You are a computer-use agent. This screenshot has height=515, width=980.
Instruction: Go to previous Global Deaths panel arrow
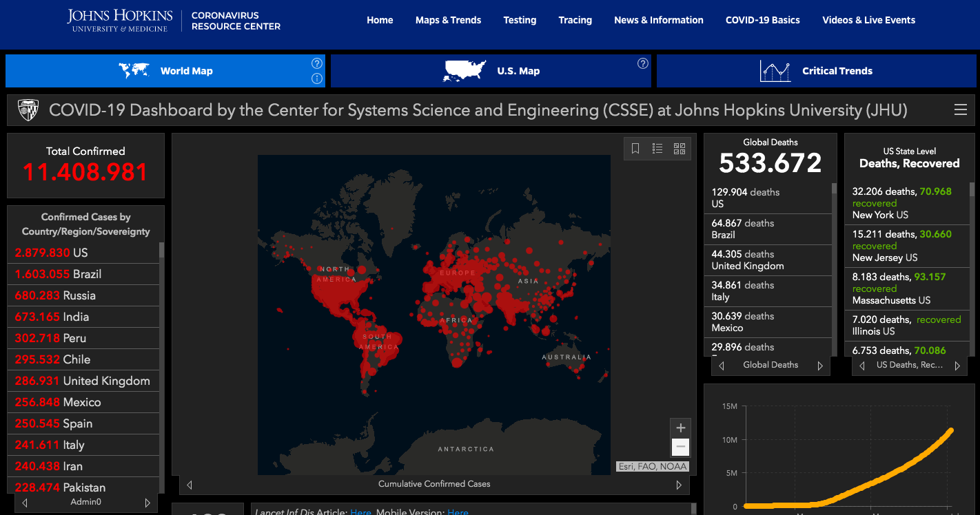coord(722,366)
